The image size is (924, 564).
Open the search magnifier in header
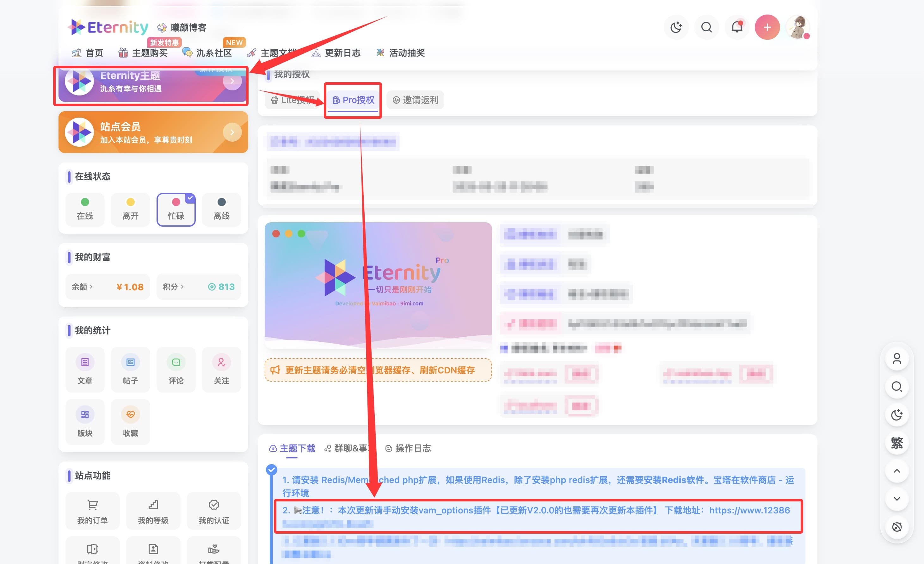tap(706, 27)
